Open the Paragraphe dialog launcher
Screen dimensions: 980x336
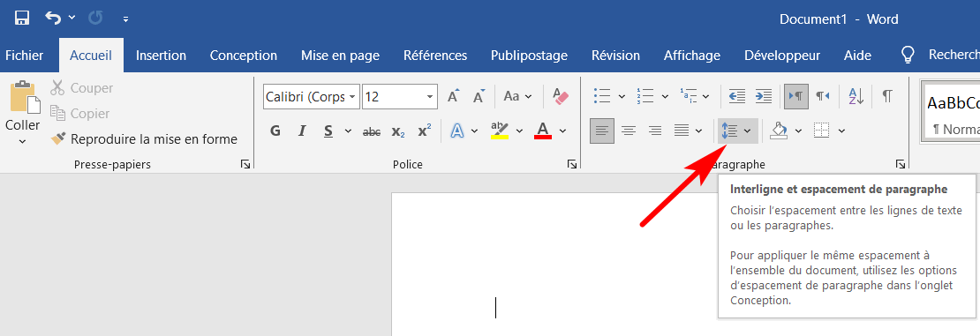click(900, 164)
